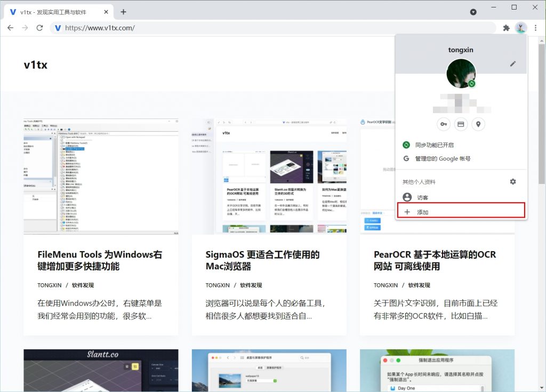Close the v1tx browser tab
This screenshot has height=392, width=546.
coord(106,12)
